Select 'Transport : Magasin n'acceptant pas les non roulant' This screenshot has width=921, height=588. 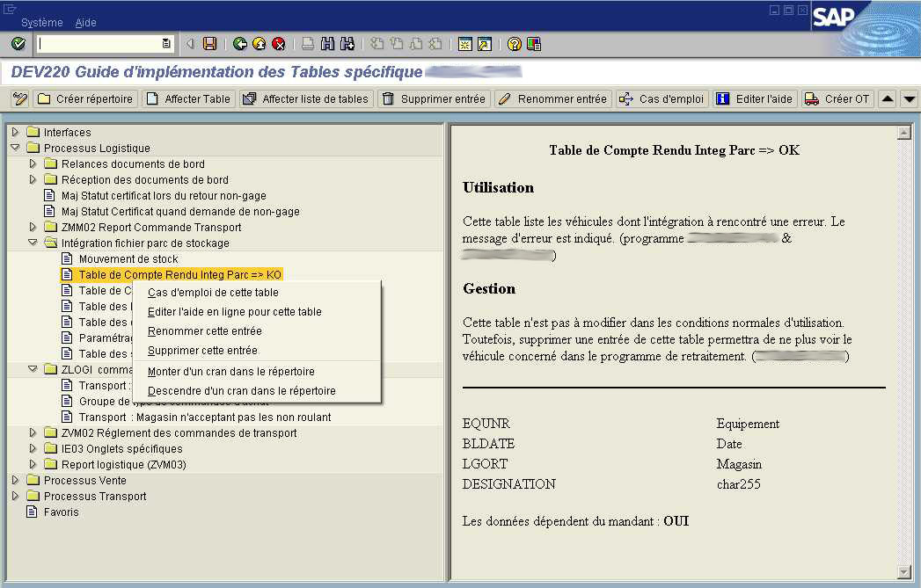[x=205, y=417]
